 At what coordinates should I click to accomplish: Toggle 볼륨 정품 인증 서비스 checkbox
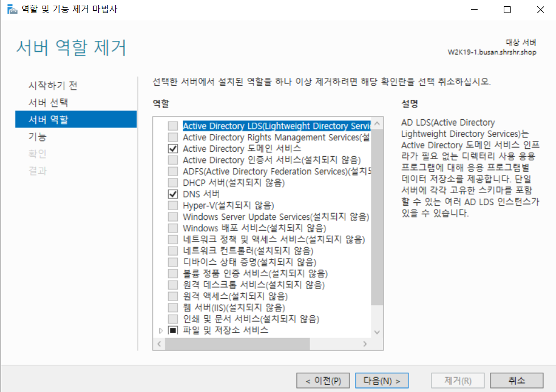173,273
